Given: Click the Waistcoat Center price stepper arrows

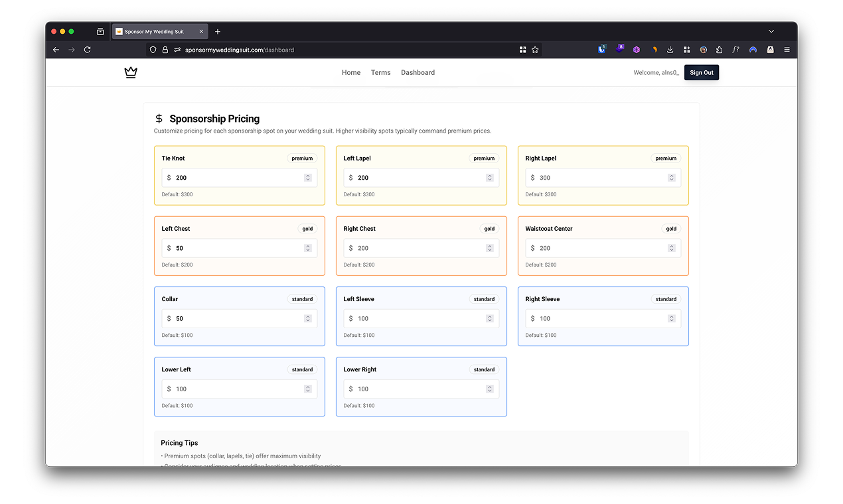Looking at the screenshot, I should (672, 248).
